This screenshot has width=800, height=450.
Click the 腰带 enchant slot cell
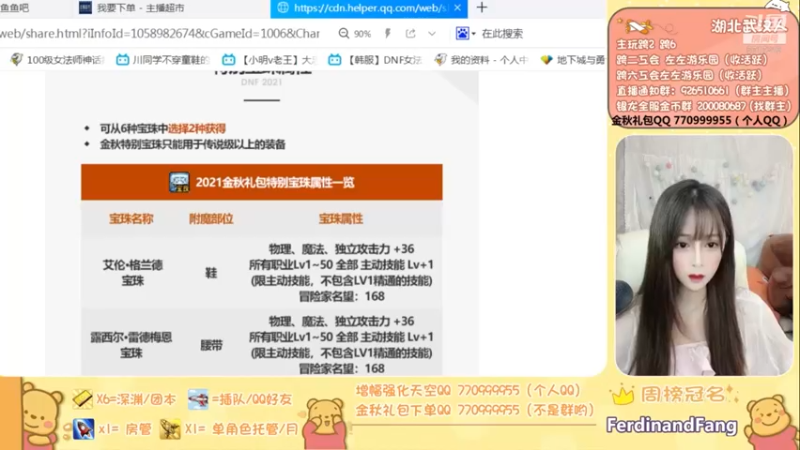point(211,345)
